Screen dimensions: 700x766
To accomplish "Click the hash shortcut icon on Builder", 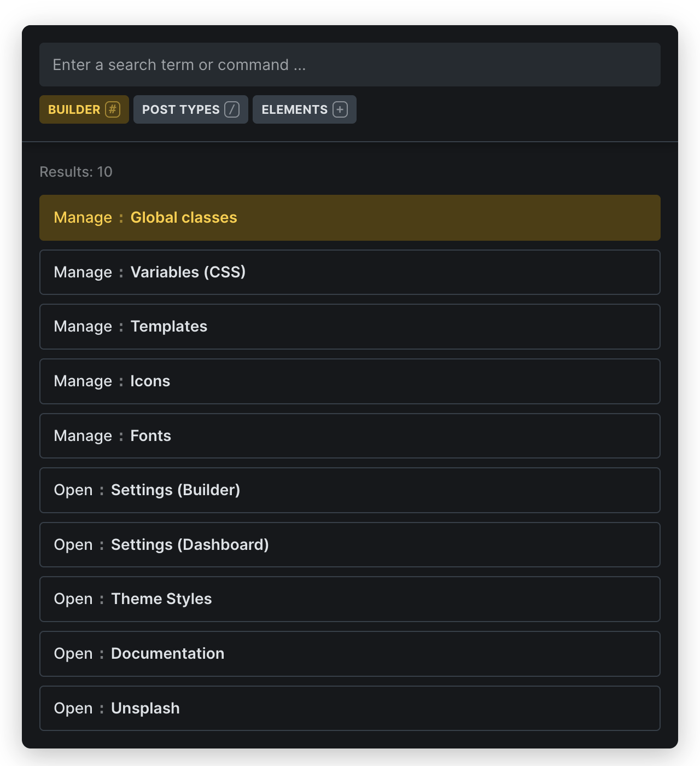I will (x=113, y=109).
